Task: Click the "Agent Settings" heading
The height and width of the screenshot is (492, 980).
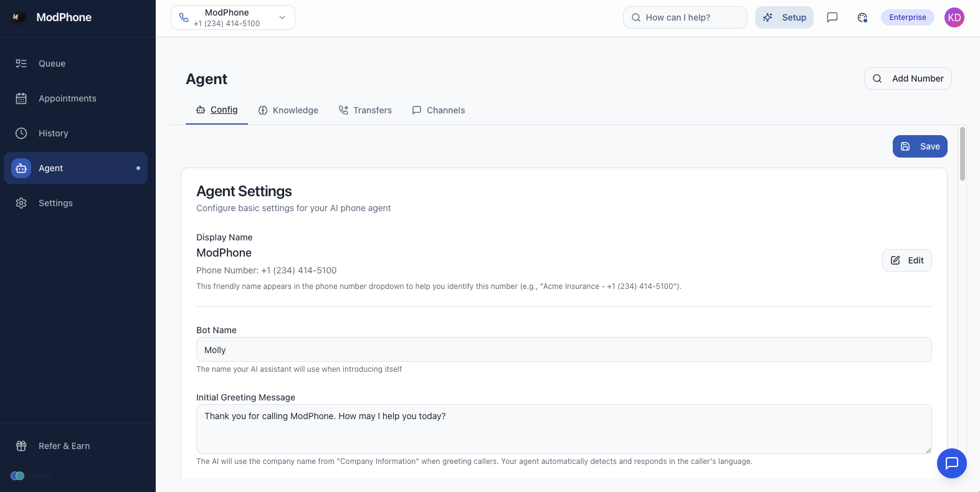Action: (x=244, y=191)
